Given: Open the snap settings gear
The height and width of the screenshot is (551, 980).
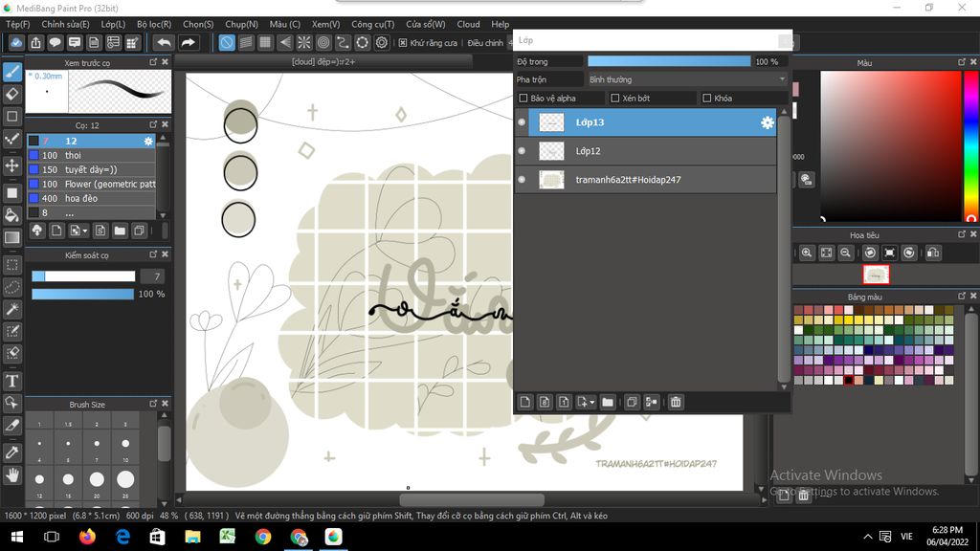Looking at the screenshot, I should [x=381, y=42].
